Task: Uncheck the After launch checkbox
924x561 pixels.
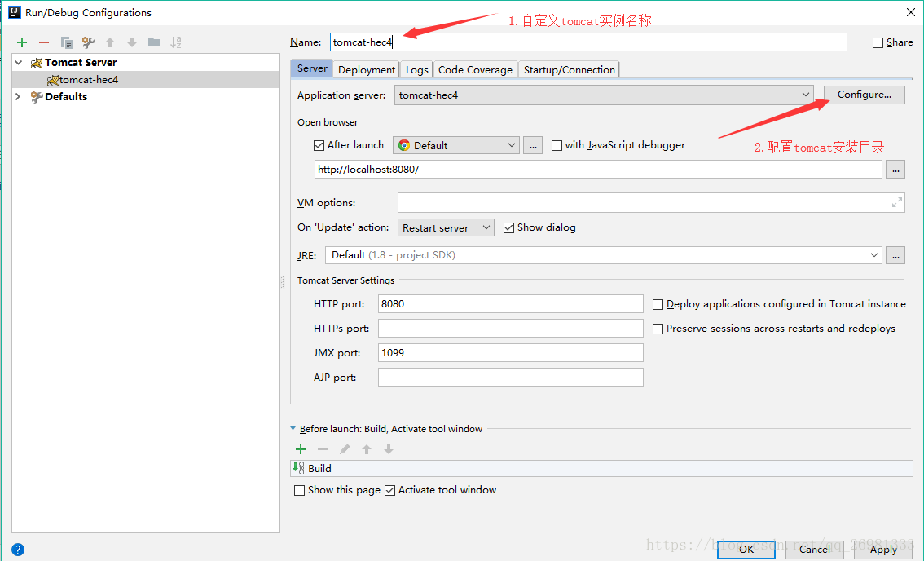Action: point(319,145)
